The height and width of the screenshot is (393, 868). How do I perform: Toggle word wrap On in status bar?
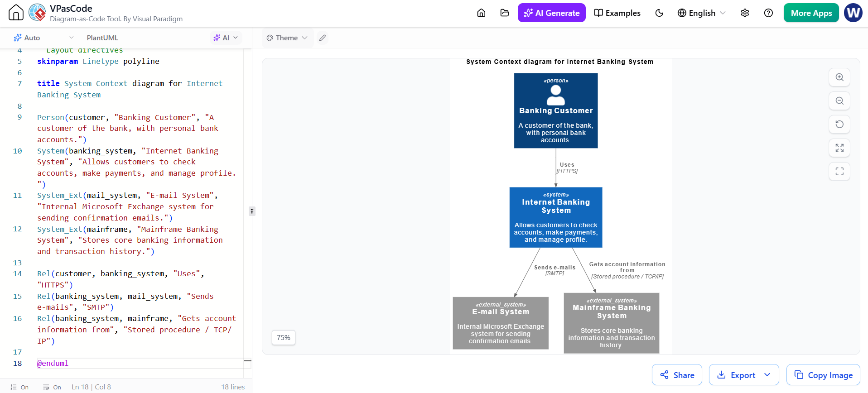(52, 387)
